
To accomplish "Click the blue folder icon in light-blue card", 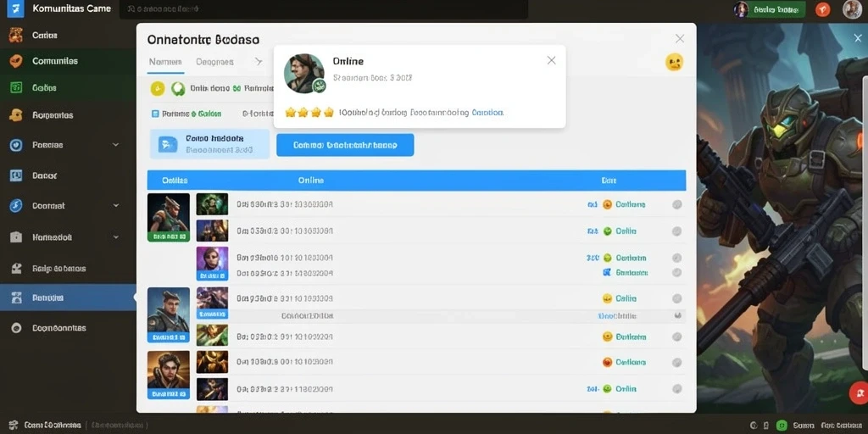I will click(x=168, y=144).
